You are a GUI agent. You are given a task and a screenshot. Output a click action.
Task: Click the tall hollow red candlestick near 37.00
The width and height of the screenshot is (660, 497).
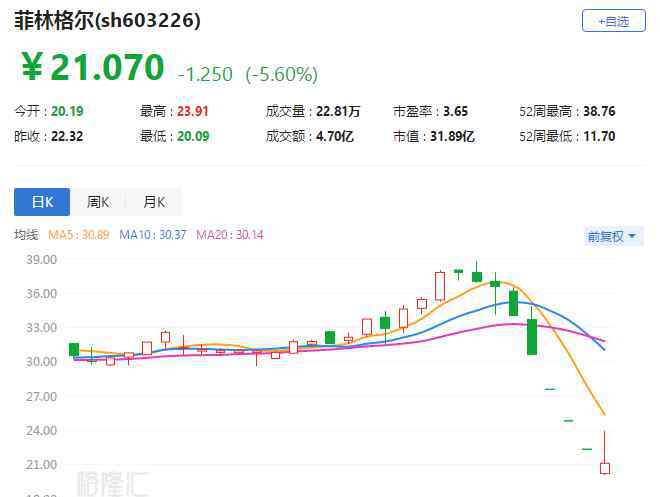point(440,286)
